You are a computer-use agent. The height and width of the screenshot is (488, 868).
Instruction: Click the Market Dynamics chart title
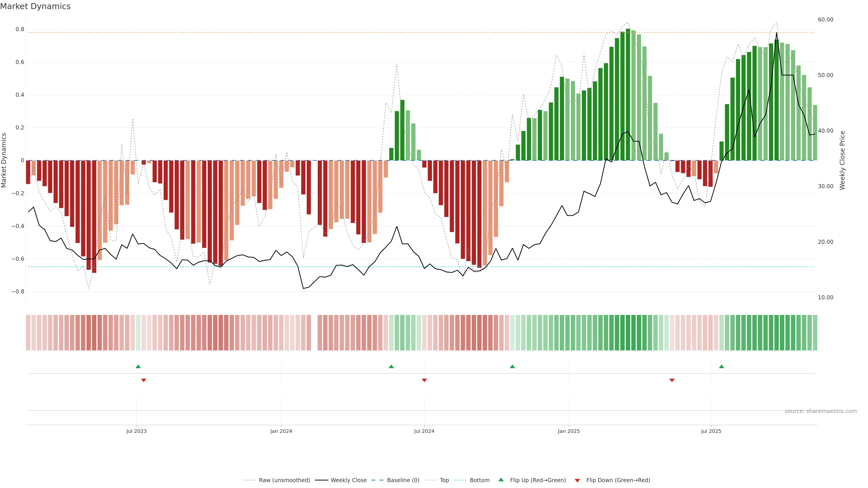tap(35, 6)
